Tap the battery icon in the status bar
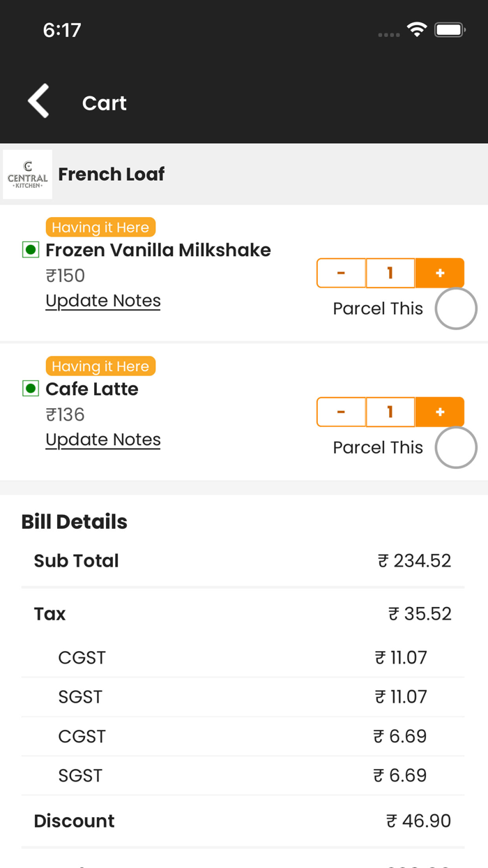This screenshot has height=868, width=488. (450, 29)
